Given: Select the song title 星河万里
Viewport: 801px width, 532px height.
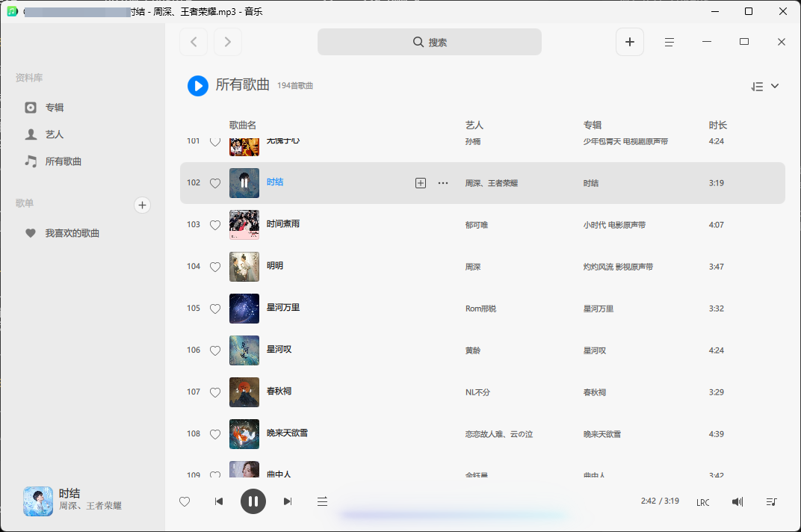Looking at the screenshot, I should coord(283,308).
